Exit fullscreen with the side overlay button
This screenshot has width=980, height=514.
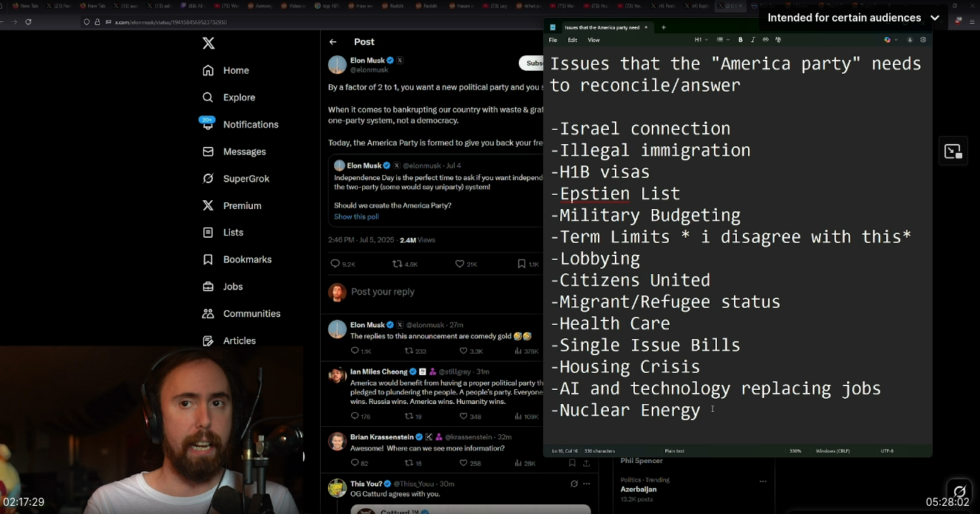click(953, 151)
